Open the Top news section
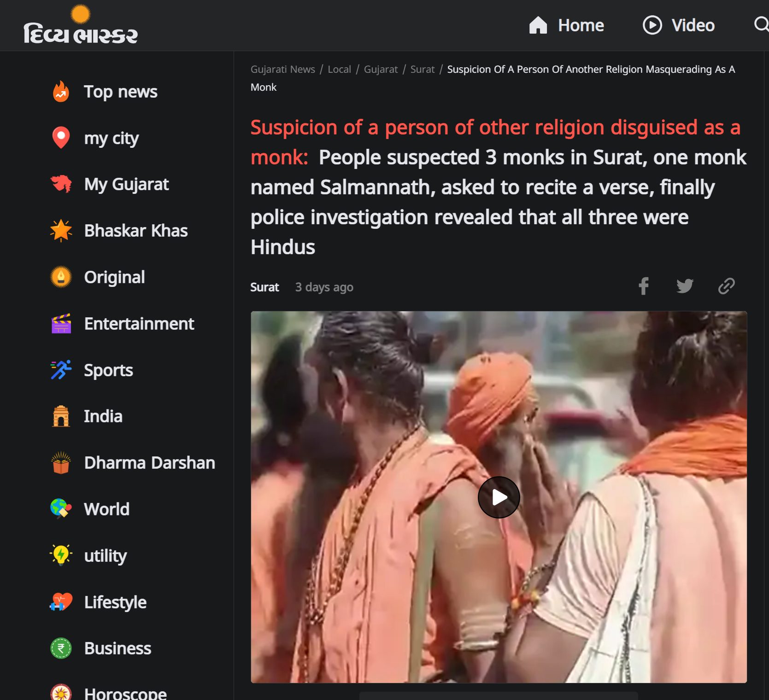 coord(120,92)
